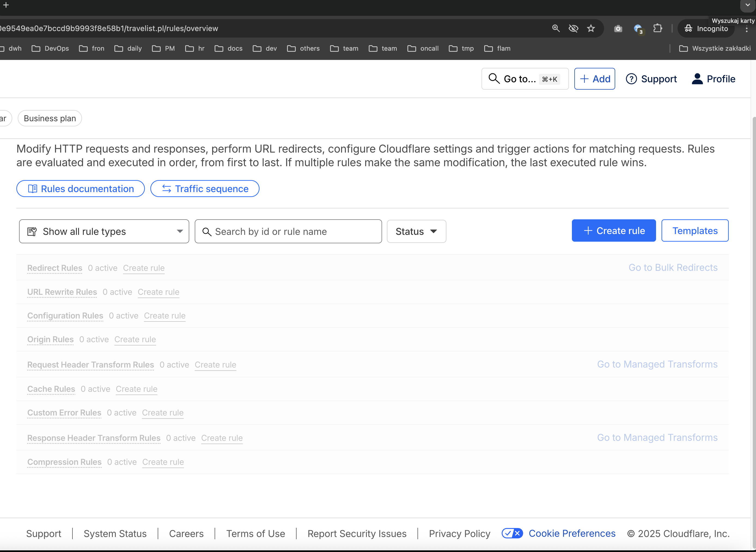Focus the Search by id or rule name field
Screen dimensions: 756x552
coord(288,231)
